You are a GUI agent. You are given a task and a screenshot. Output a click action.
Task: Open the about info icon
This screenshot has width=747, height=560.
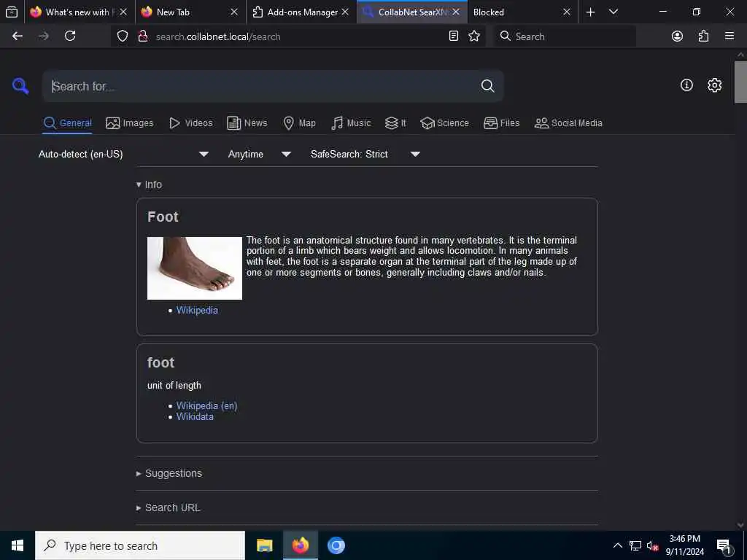686,85
